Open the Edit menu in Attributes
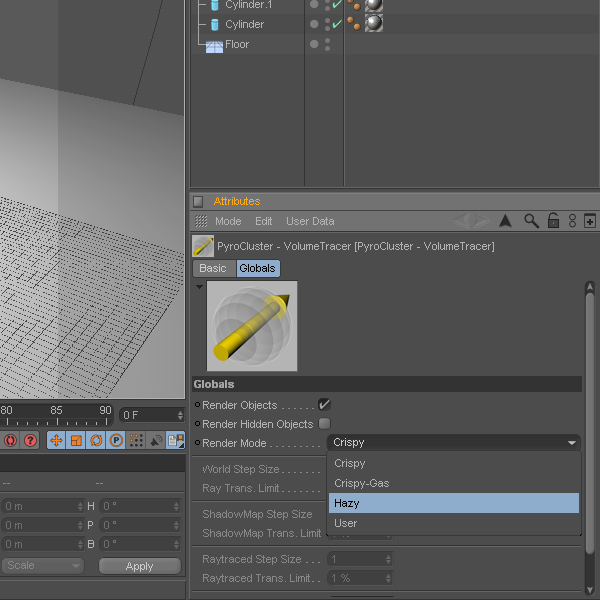 [264, 221]
